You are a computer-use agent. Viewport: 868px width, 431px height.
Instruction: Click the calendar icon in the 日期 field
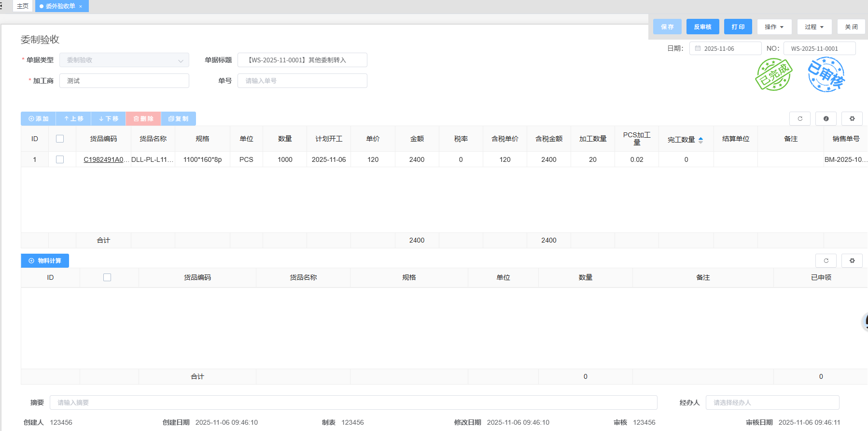click(x=698, y=48)
